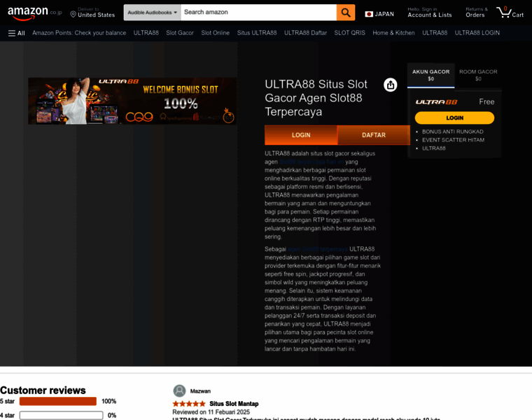Open the SLOT QRIS nav item
532x420 pixels.
tap(349, 33)
